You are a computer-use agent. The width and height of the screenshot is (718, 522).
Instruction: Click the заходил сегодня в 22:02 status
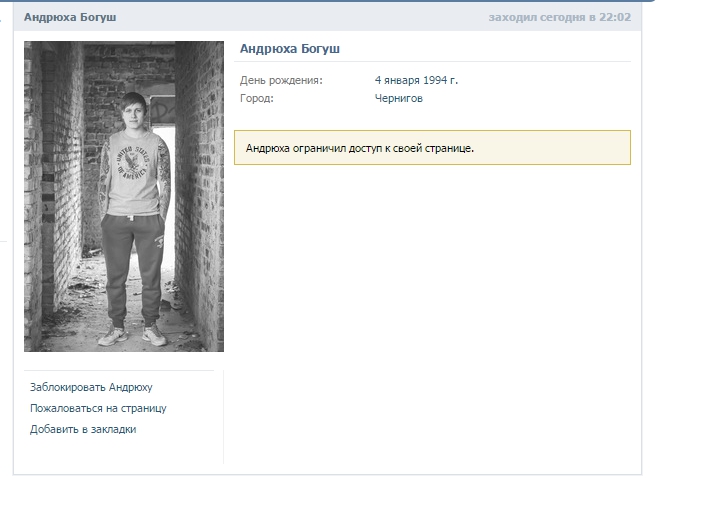(560, 17)
